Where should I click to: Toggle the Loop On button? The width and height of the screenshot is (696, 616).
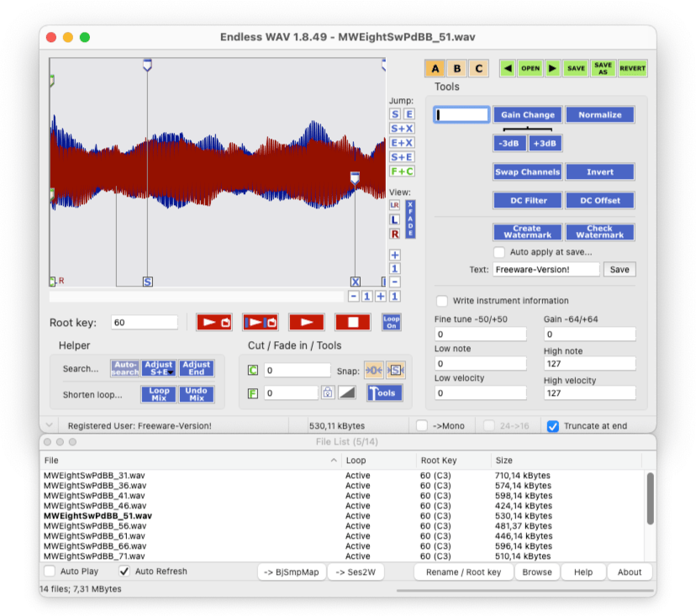(x=391, y=322)
